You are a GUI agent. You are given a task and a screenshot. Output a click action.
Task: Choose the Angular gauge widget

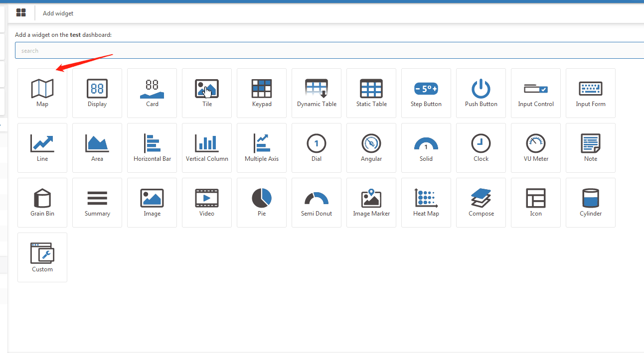point(371,148)
